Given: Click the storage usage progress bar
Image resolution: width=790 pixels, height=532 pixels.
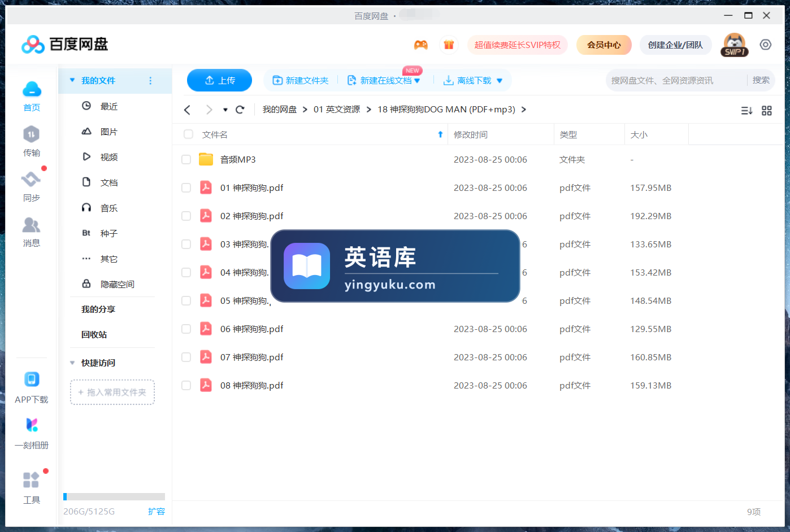Looking at the screenshot, I should tap(114, 496).
